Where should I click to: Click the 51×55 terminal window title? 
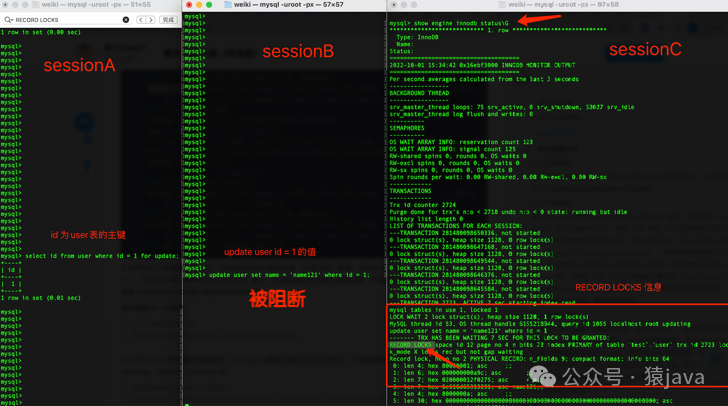(x=96, y=5)
